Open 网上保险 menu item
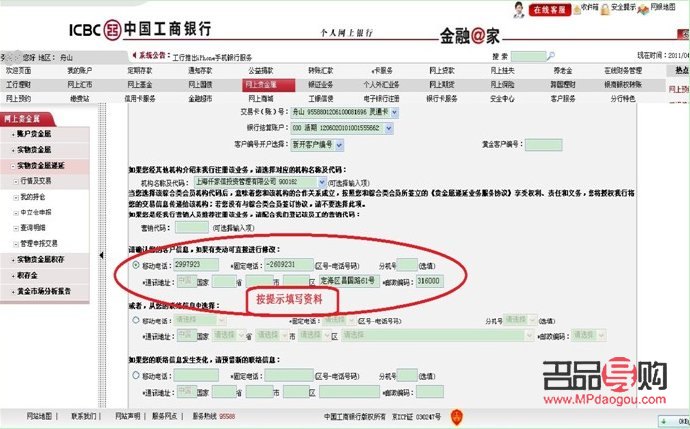This screenshot has width=690, height=429. click(x=502, y=84)
